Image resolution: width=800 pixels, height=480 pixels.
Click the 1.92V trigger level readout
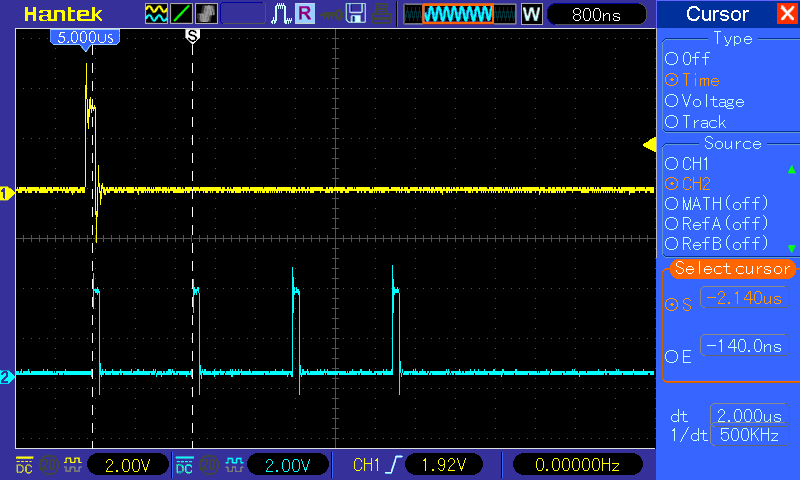(444, 465)
